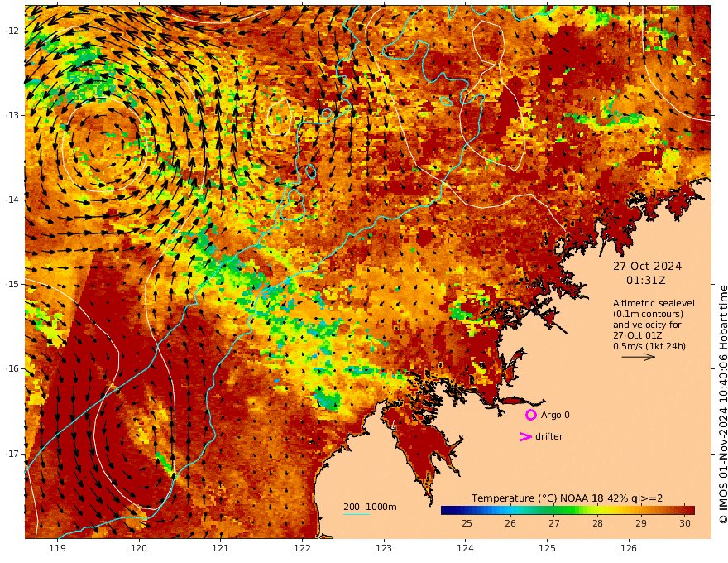This screenshot has width=728, height=563.
Task: Click latitude axis label -14
Action: (12, 200)
